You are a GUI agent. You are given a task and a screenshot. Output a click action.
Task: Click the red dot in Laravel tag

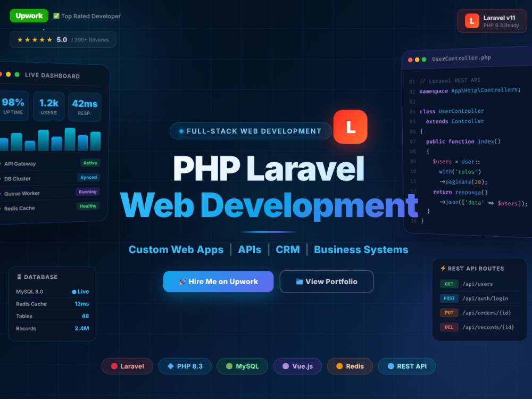tap(114, 366)
